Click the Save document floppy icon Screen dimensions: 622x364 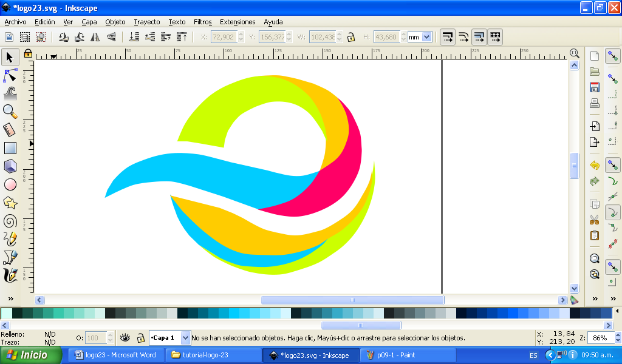pyautogui.click(x=594, y=87)
